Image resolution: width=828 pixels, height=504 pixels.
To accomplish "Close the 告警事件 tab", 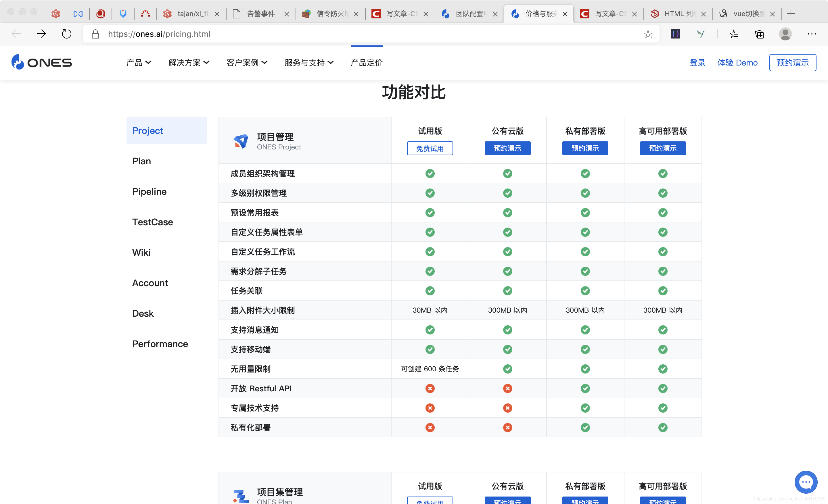I will click(287, 14).
